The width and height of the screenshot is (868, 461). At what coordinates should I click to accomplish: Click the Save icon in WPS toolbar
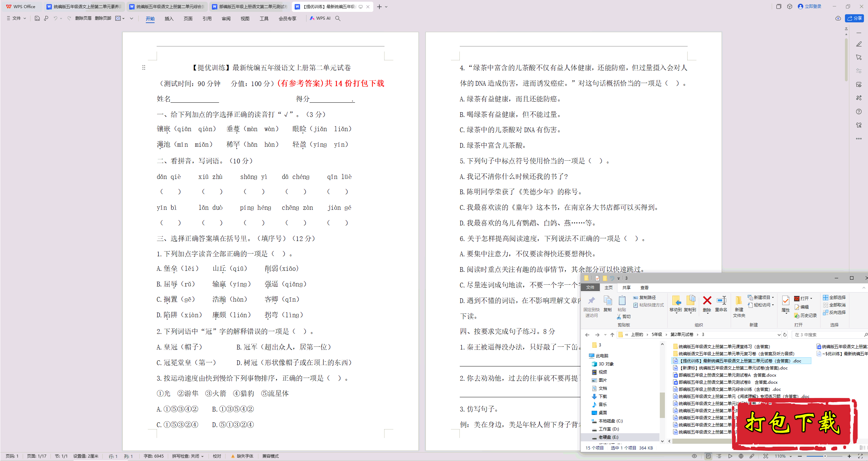tap(37, 18)
